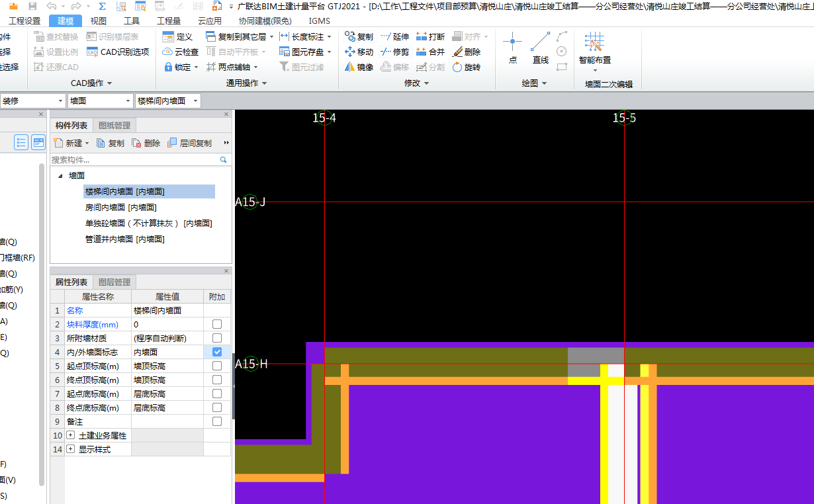This screenshot has height=504, width=814.
Task: Click the Sigma summary calculation icon
Action: [x=103, y=6]
